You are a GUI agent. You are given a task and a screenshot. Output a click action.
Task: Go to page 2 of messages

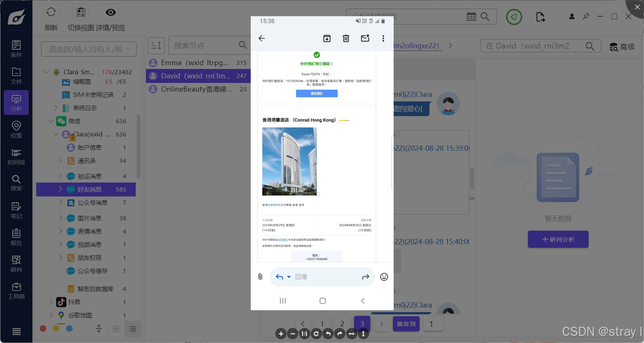[x=342, y=324]
